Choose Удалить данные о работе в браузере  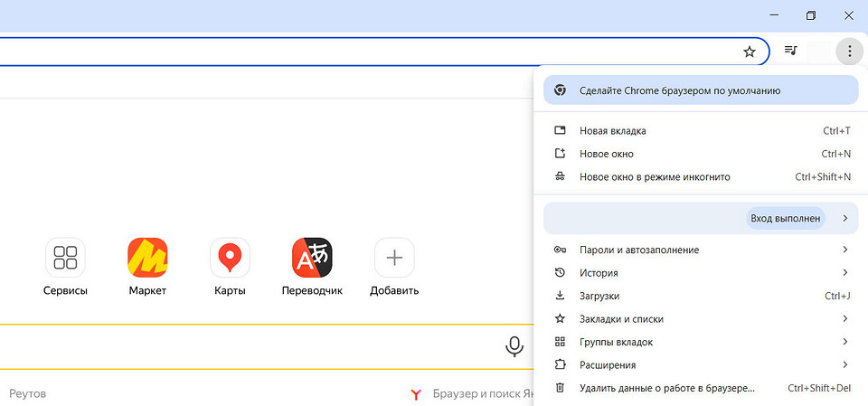pos(701,388)
